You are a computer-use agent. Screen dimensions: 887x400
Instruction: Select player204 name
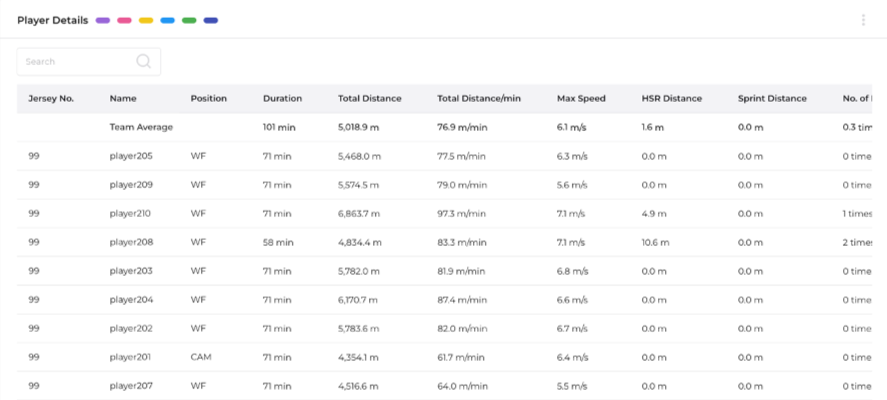(x=131, y=300)
